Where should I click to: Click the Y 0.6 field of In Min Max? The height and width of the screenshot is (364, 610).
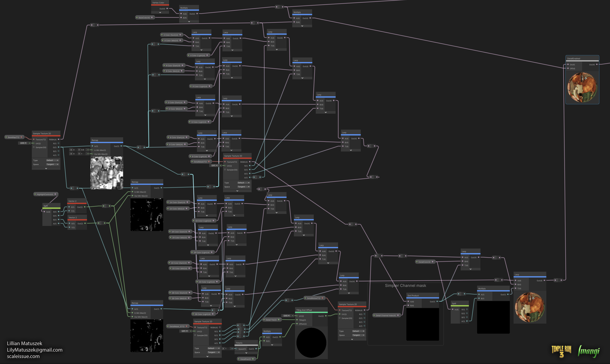(x=83, y=150)
